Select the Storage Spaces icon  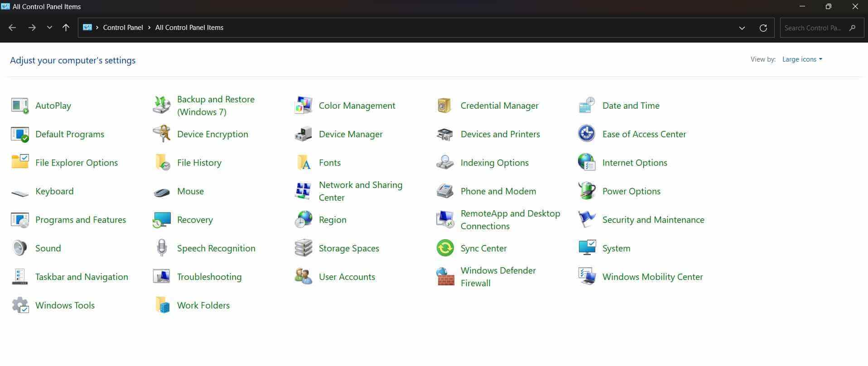click(x=303, y=248)
